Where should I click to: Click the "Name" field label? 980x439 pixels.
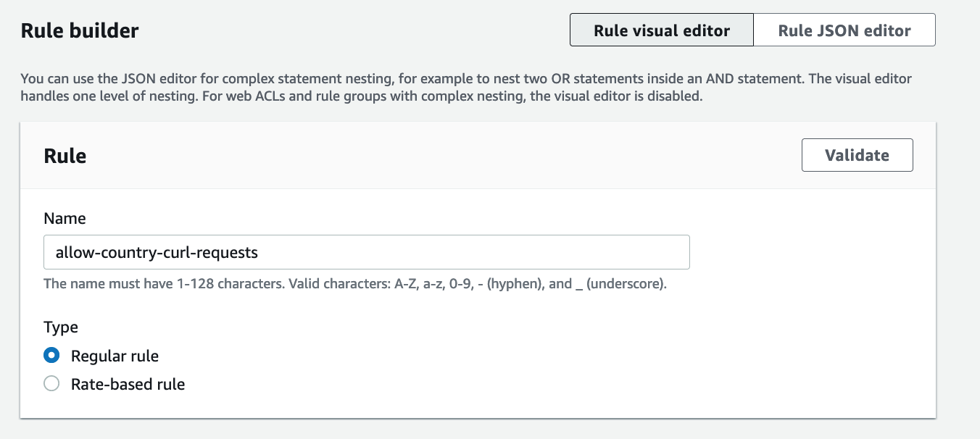[65, 218]
